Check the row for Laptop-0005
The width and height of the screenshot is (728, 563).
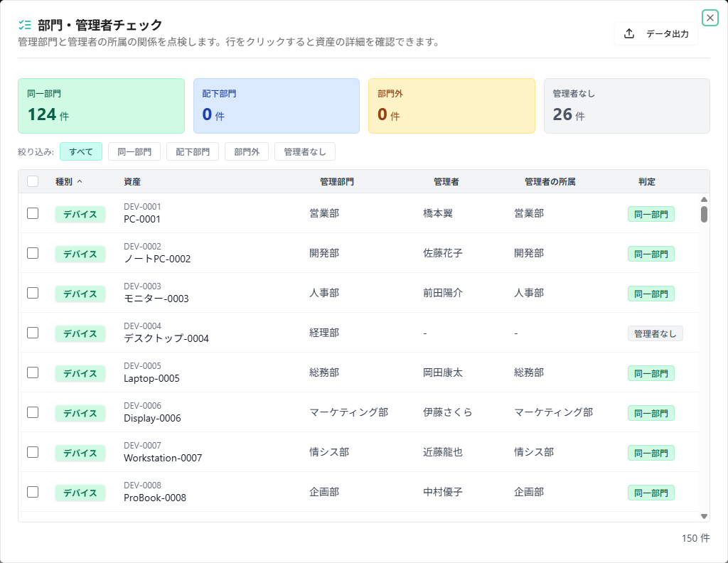pos(33,372)
